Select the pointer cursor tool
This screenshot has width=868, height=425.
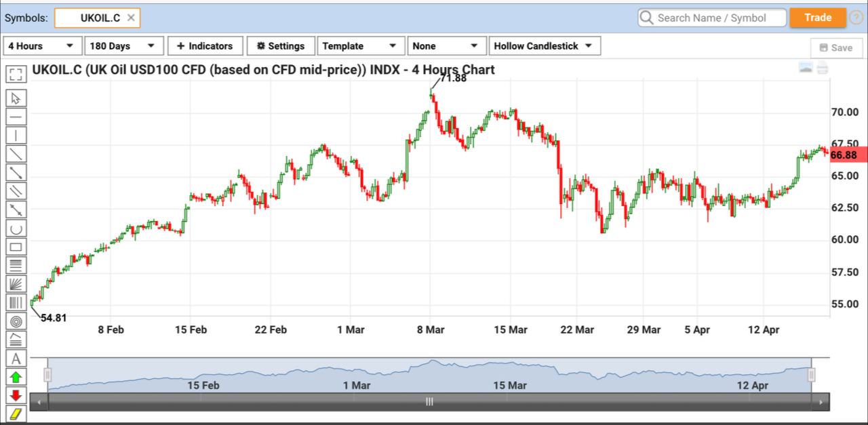coord(16,98)
